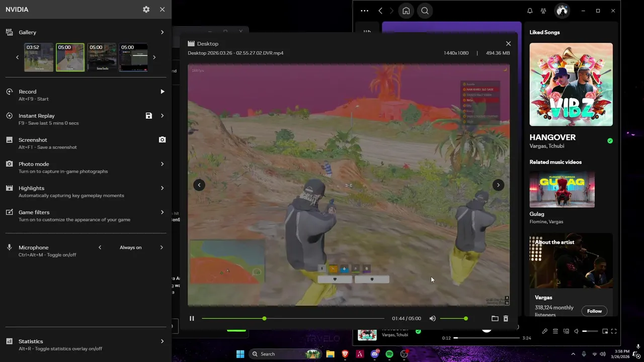Go to next video in viewer

click(x=498, y=185)
